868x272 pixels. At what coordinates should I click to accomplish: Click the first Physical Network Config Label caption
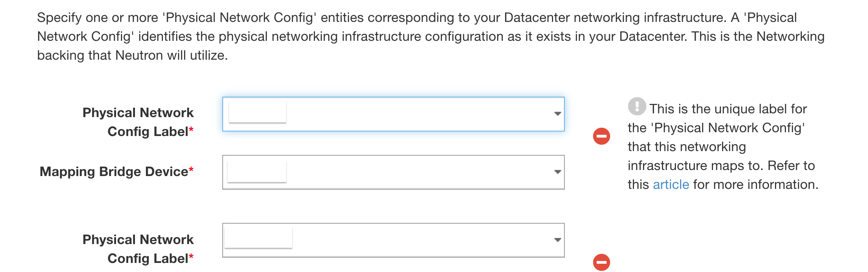(138, 122)
